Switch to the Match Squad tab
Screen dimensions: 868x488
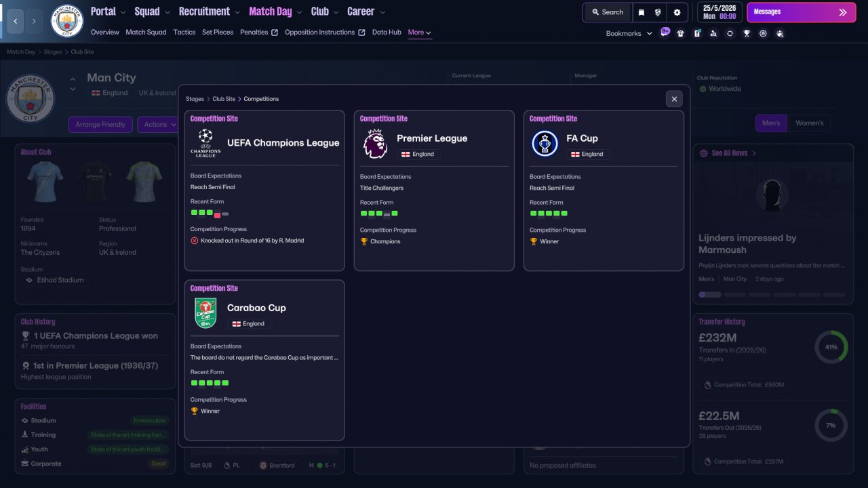(x=146, y=33)
